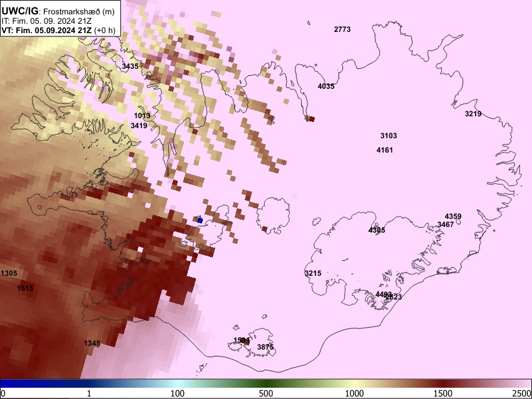The width and height of the screenshot is (532, 399).
Task: Click the VT valid time line
Action: click(58, 30)
